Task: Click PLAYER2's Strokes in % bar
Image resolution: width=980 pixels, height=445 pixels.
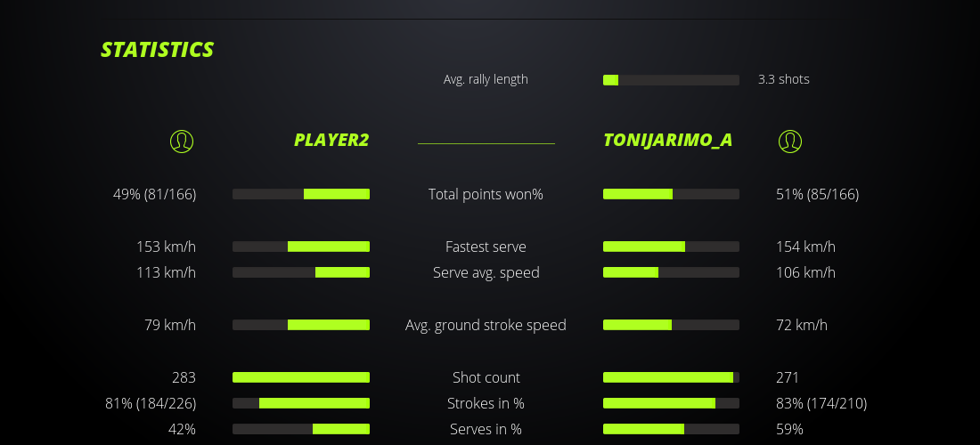Action: tap(301, 403)
